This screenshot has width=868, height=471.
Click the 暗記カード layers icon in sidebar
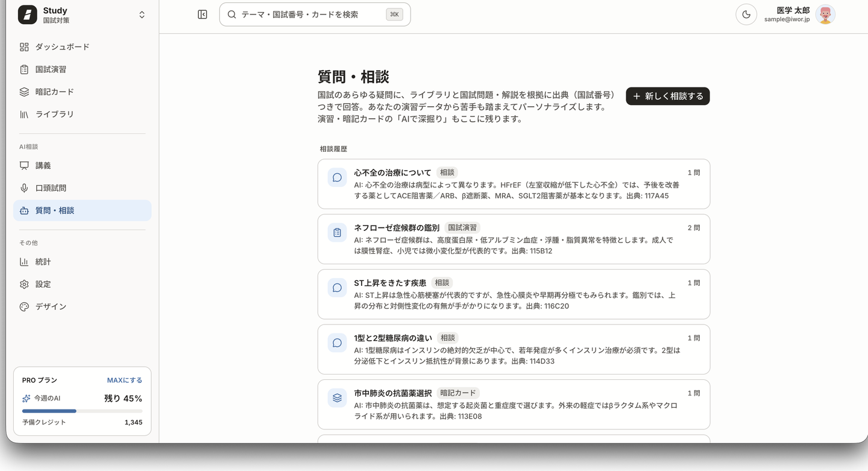point(24,92)
